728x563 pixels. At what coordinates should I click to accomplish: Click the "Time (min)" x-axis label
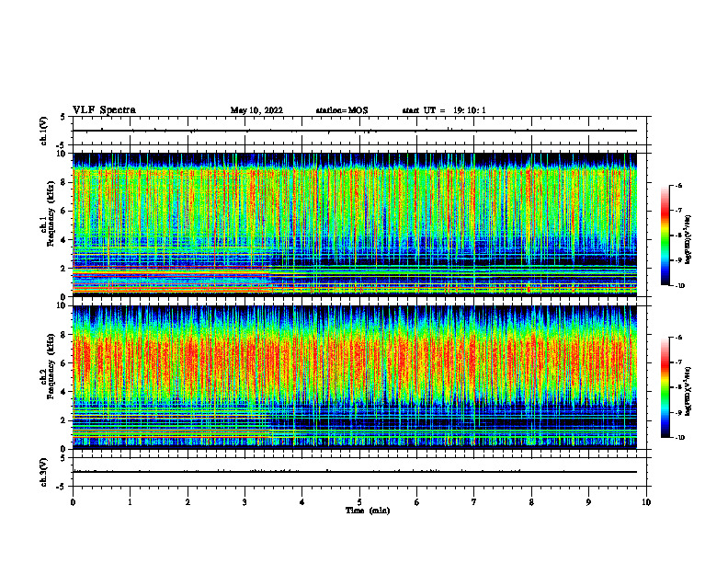pos(368,511)
